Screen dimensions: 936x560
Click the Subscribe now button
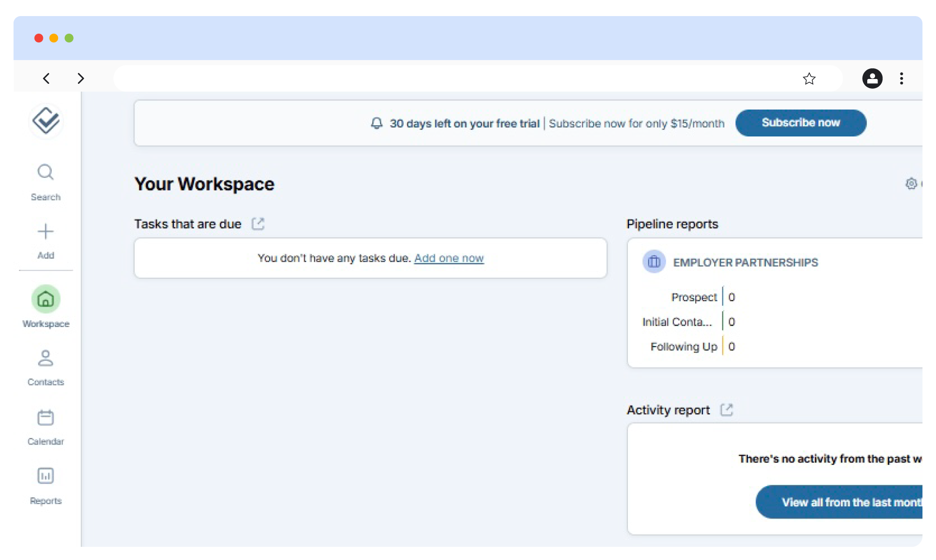coord(800,123)
